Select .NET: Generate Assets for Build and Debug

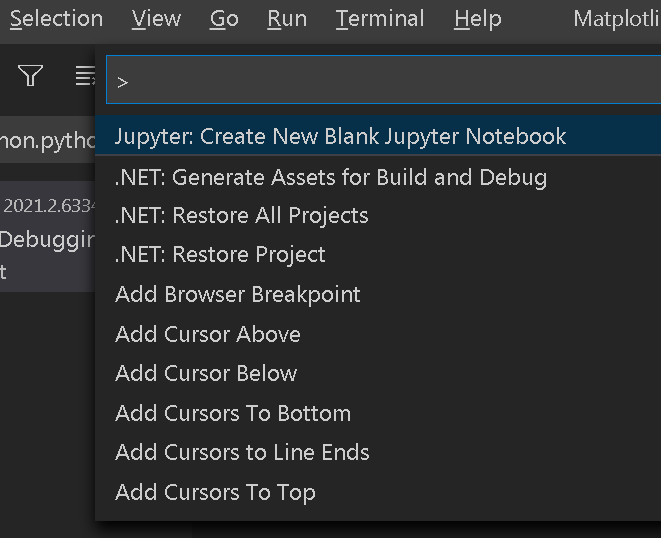point(378,177)
